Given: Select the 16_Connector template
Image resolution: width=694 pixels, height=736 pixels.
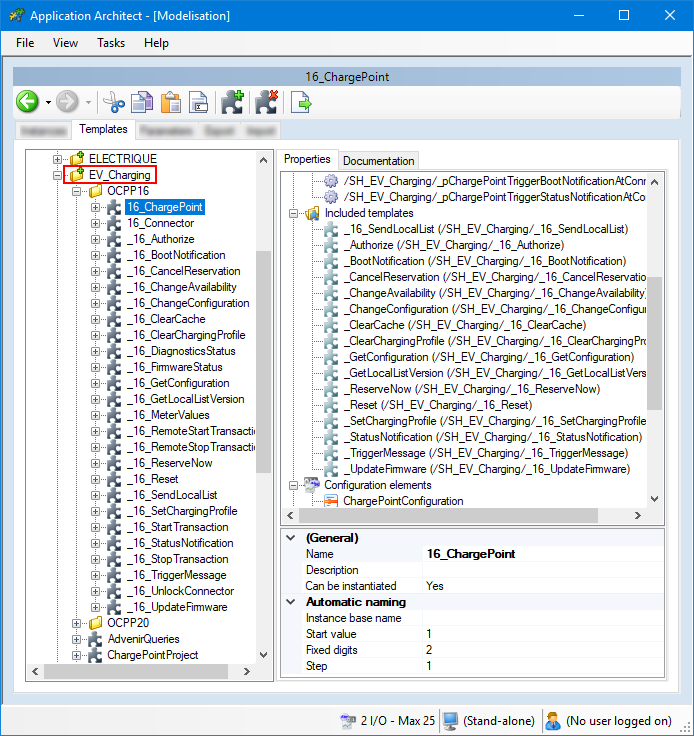Looking at the screenshot, I should 160,223.
